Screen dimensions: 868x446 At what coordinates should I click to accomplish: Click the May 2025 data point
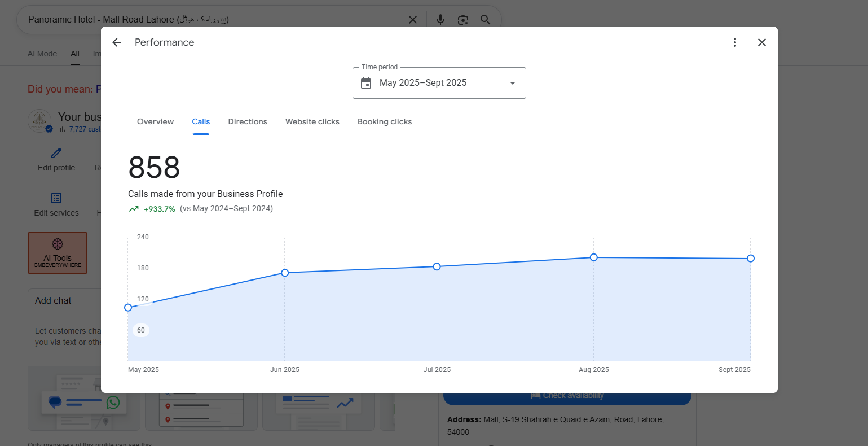point(128,308)
